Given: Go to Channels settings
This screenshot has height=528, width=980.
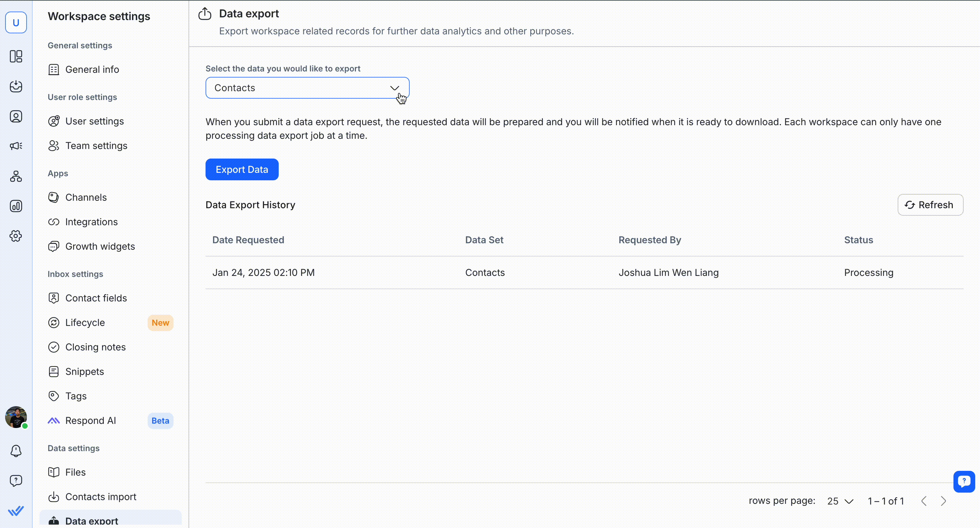Looking at the screenshot, I should click(86, 197).
